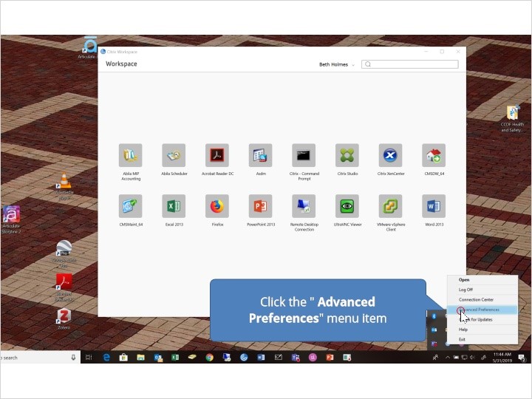Viewport: 532px width, 399px height.
Task: Click Log Off in the tray menu
Action: pyautogui.click(x=465, y=290)
